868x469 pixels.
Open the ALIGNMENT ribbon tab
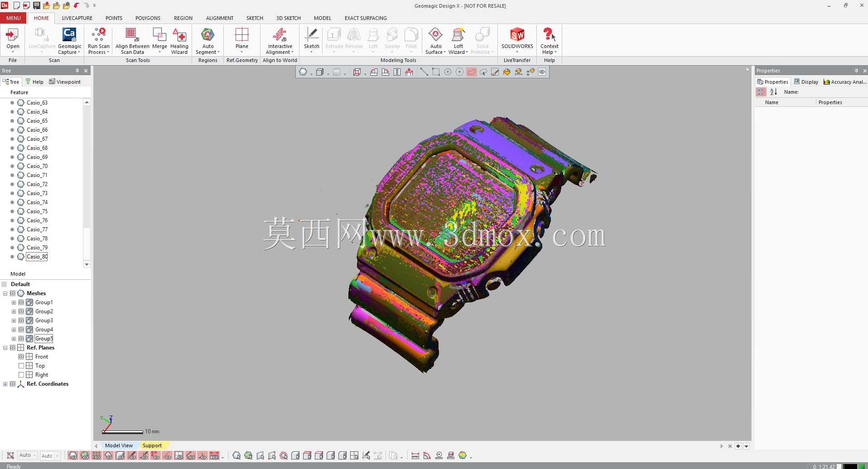point(220,18)
